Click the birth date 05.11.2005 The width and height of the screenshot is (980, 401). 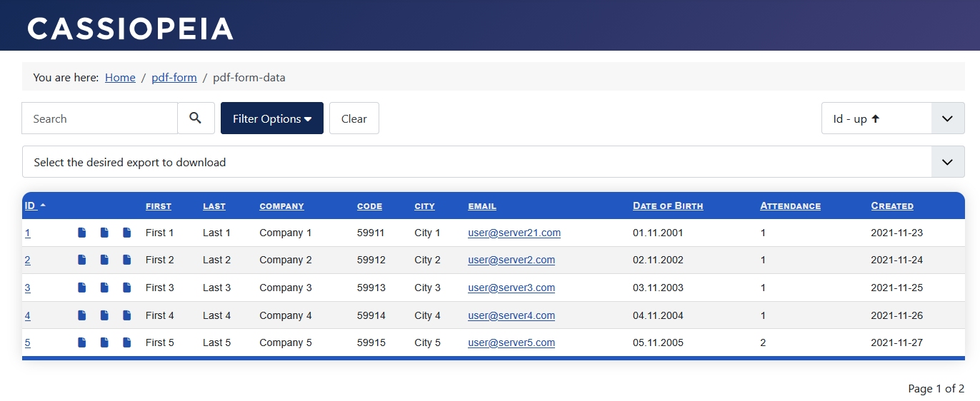click(x=658, y=342)
